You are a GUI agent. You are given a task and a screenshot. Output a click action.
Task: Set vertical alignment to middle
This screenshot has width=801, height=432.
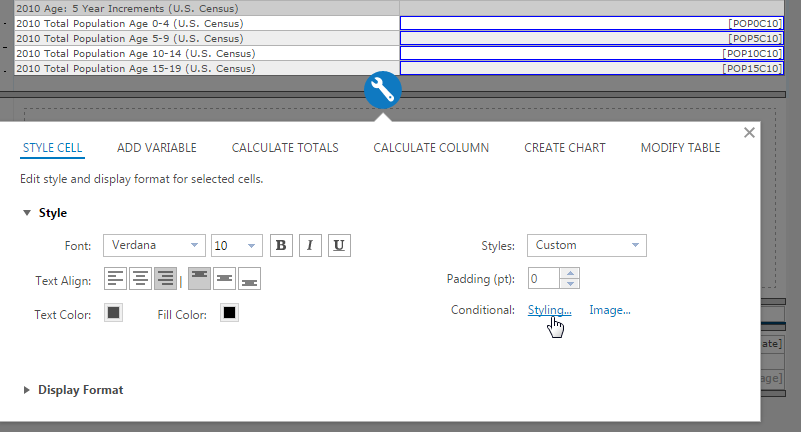tap(225, 279)
